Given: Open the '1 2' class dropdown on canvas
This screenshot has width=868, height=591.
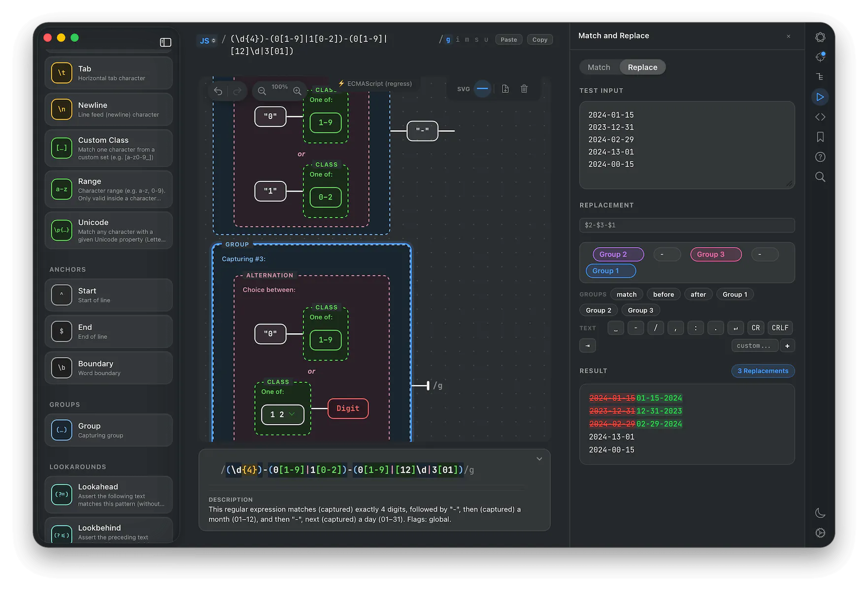Looking at the screenshot, I should tap(283, 415).
